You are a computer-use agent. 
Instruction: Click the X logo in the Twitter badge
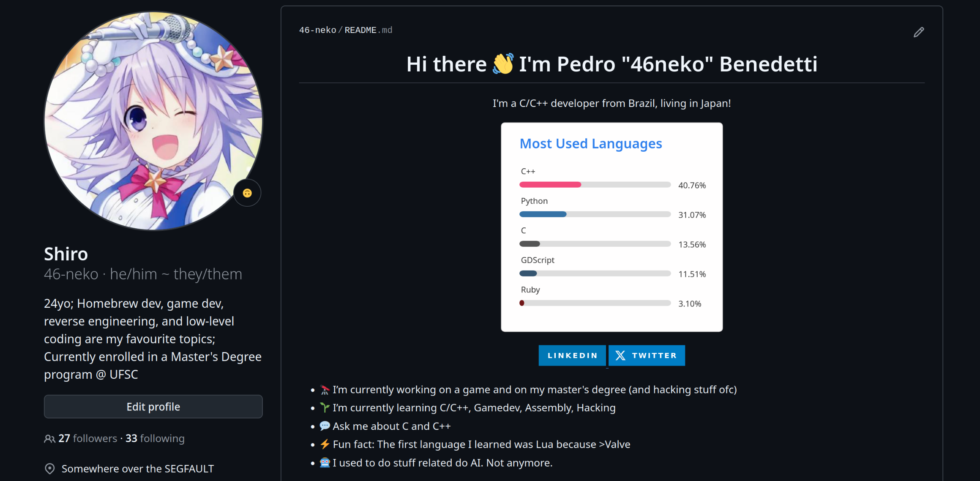coord(620,355)
